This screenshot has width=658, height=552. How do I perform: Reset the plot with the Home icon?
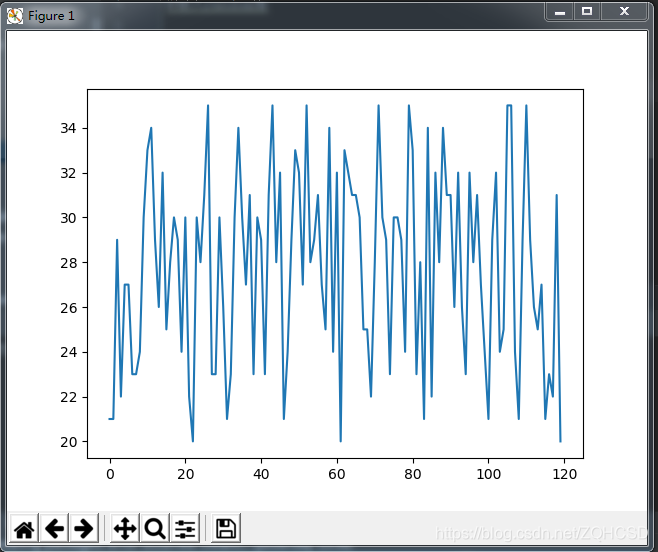pyautogui.click(x=24, y=528)
